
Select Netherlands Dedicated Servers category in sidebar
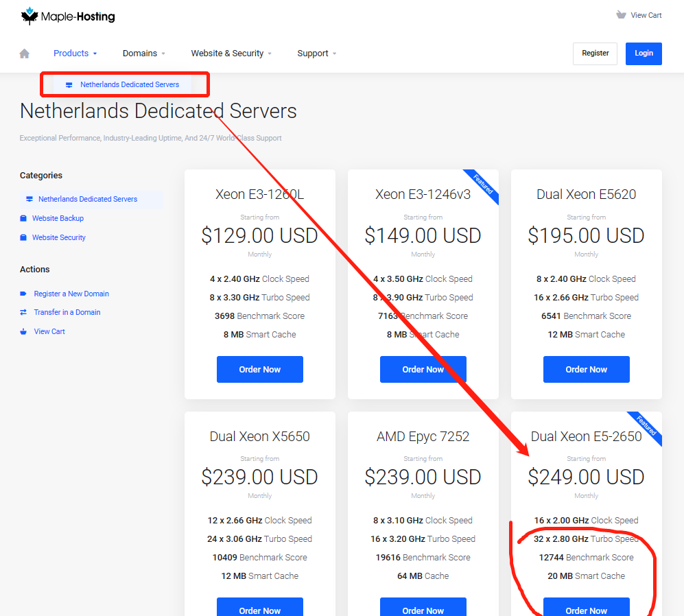[x=92, y=199]
